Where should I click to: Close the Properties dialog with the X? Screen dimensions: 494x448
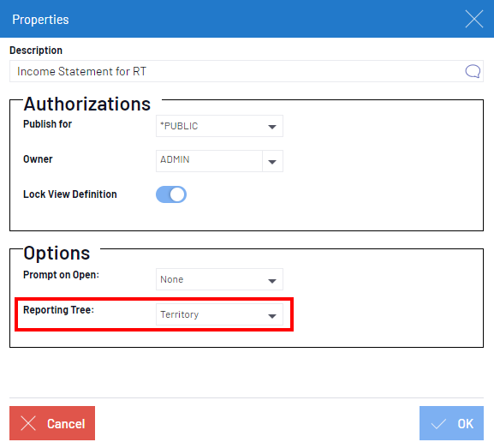click(x=474, y=19)
